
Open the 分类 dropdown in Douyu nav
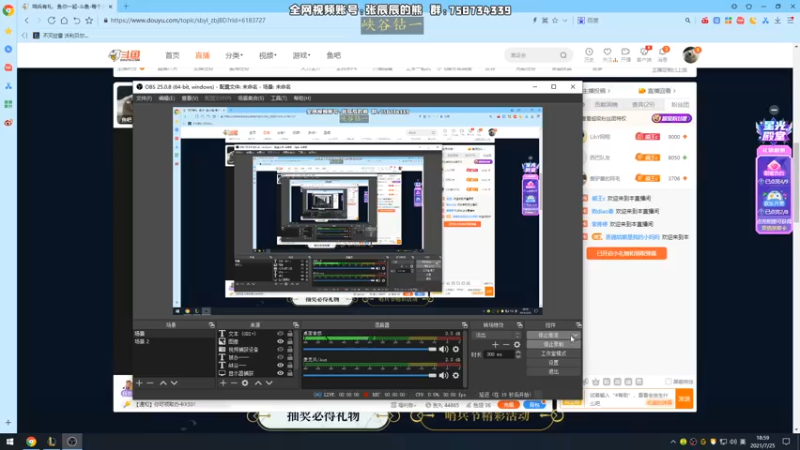click(x=234, y=55)
